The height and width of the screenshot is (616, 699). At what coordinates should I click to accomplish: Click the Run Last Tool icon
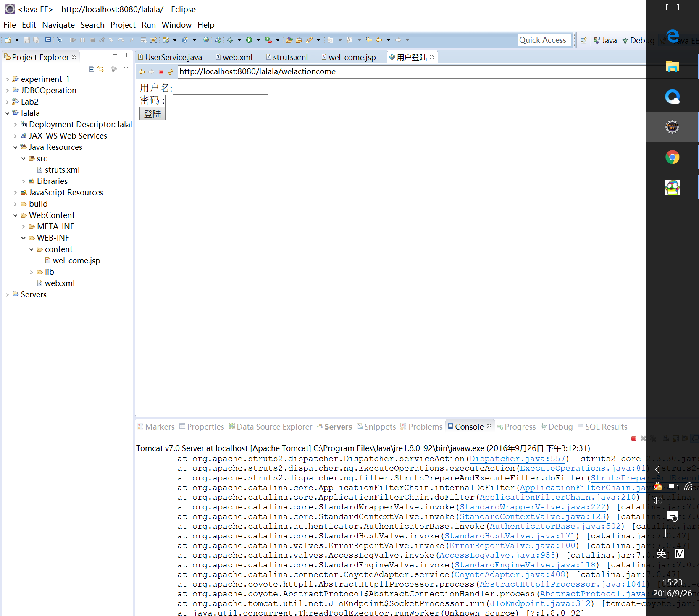tap(268, 40)
